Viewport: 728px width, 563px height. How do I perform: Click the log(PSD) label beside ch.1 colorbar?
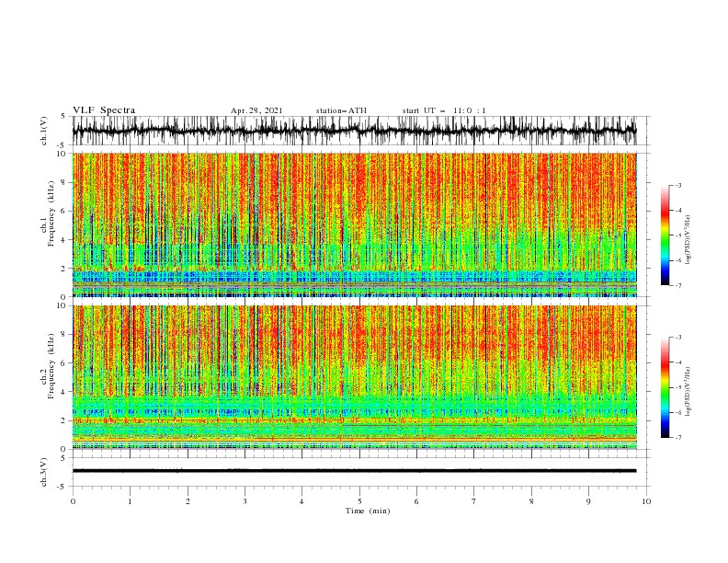click(688, 239)
